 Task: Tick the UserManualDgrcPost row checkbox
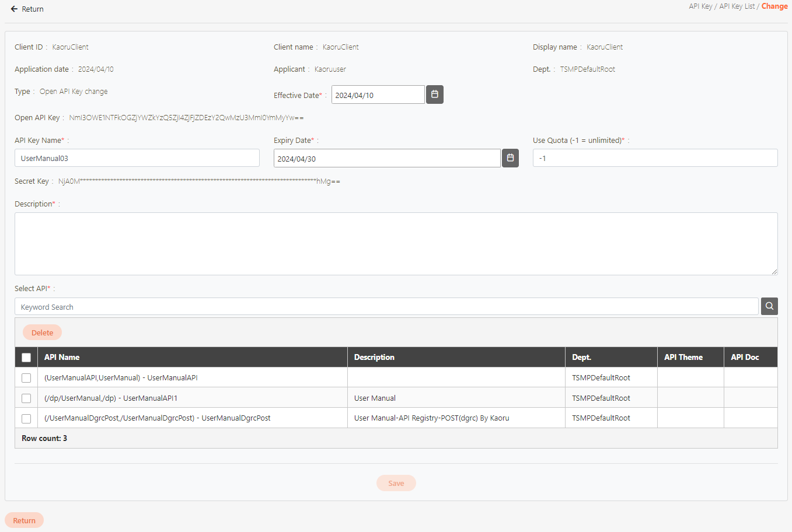[x=26, y=418]
